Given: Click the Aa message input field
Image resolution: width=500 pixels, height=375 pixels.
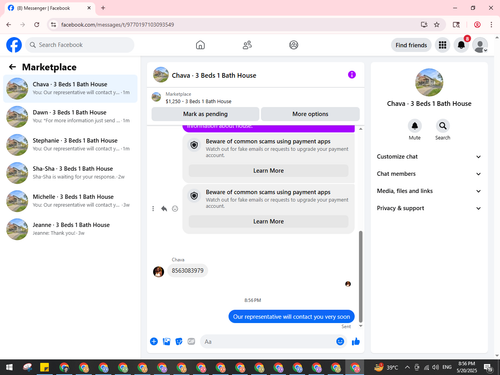Looking at the screenshot, I should tap(268, 342).
